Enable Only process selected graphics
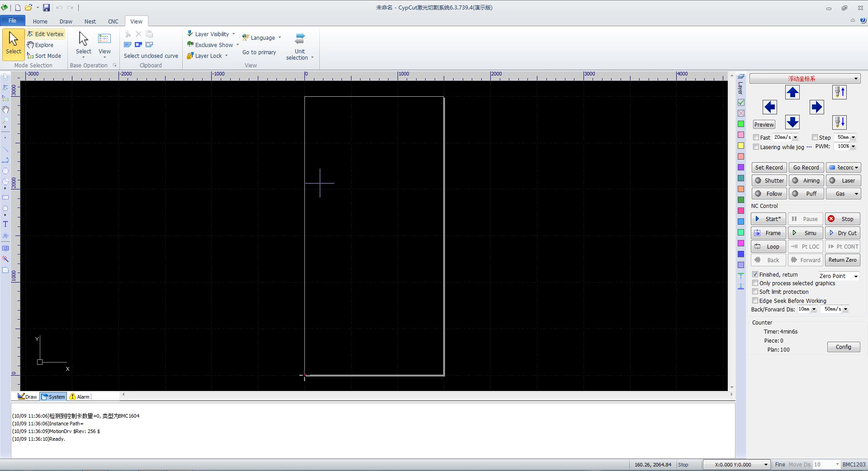This screenshot has width=868, height=471. pos(755,283)
